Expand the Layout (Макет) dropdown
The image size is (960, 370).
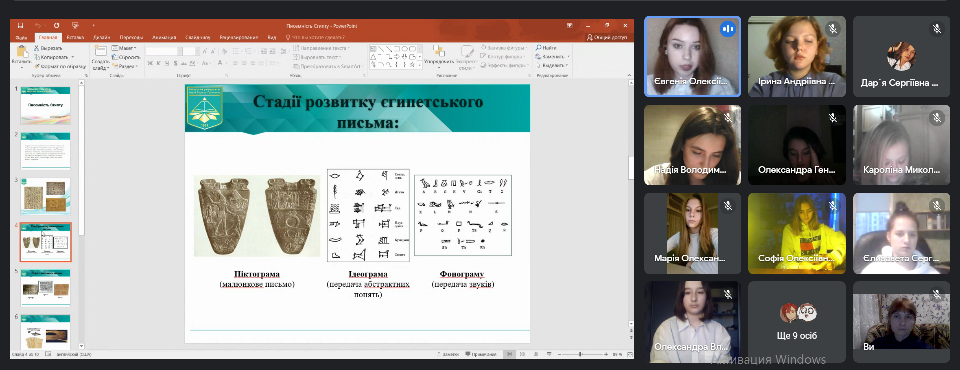coord(124,48)
